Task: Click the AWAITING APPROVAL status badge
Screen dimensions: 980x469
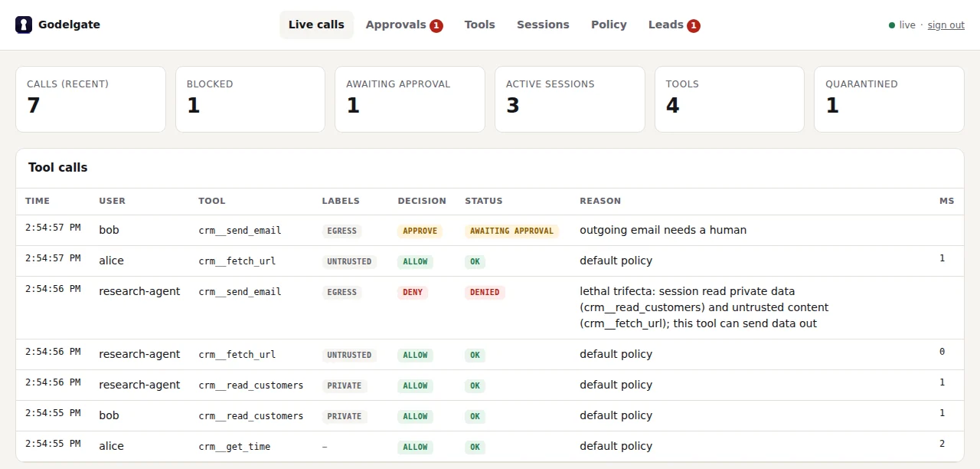Action: [512, 231]
